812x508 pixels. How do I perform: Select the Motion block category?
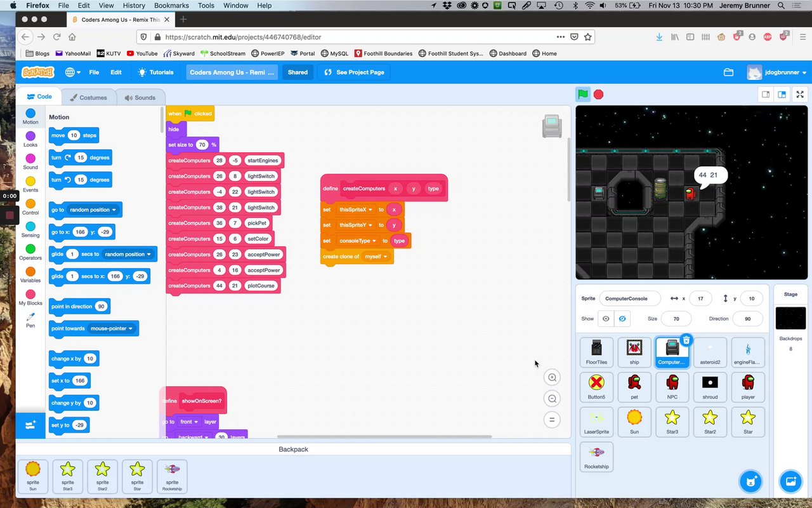tap(30, 117)
